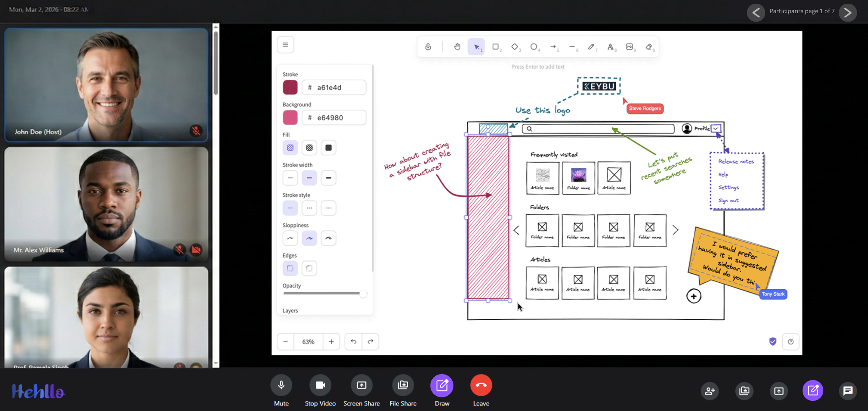
Task: Select the Hand pan tool
Action: [x=457, y=47]
